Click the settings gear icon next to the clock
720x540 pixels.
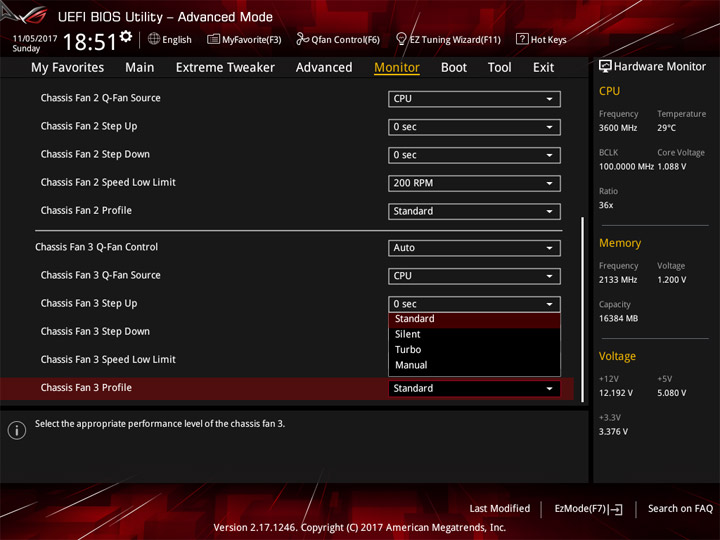(125, 37)
